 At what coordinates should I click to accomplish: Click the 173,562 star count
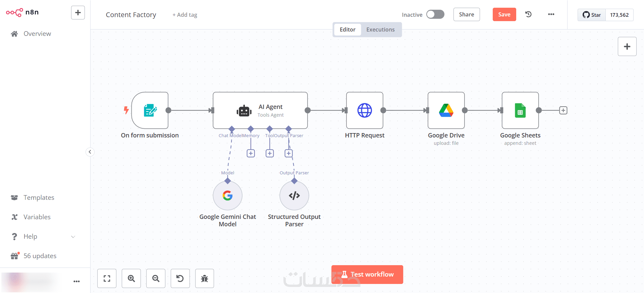tap(619, 15)
